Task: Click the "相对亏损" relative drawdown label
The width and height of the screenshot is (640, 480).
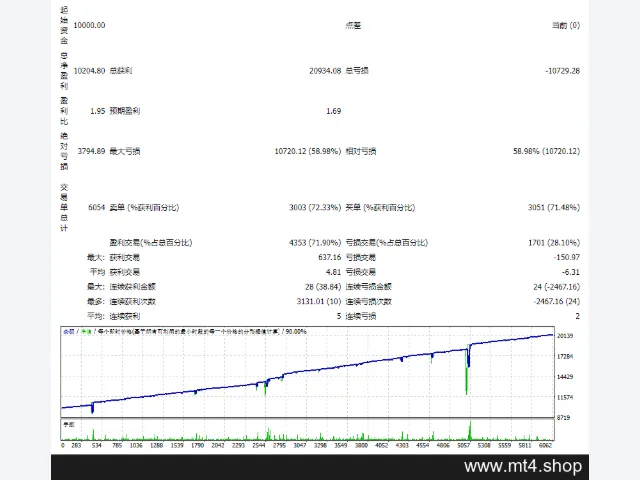Action: coord(361,151)
